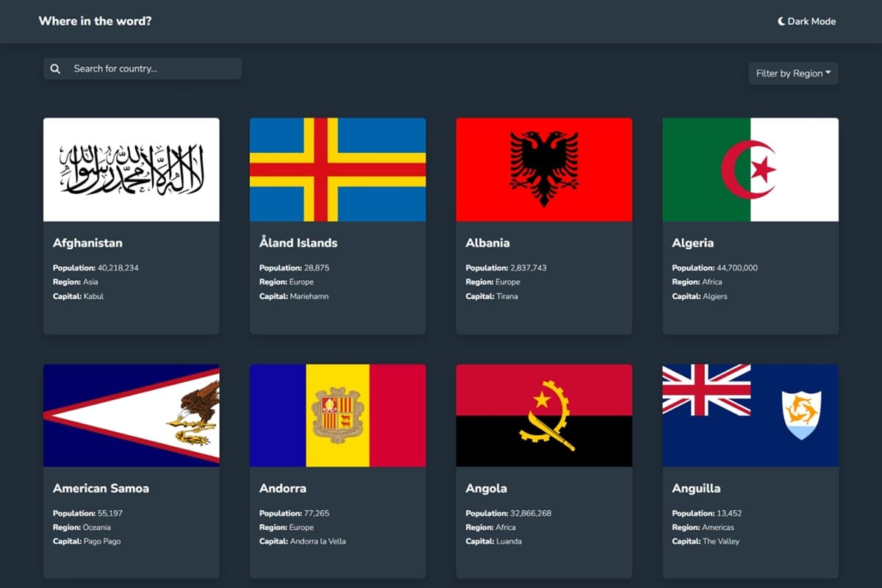The height and width of the screenshot is (588, 882).
Task: Open the Afghanistan flag image
Action: [132, 170]
